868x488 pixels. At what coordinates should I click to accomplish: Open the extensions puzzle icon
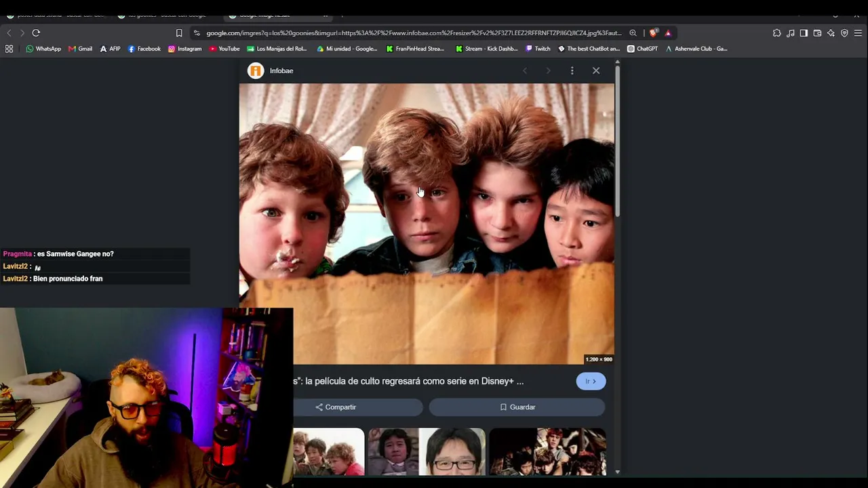point(777,33)
